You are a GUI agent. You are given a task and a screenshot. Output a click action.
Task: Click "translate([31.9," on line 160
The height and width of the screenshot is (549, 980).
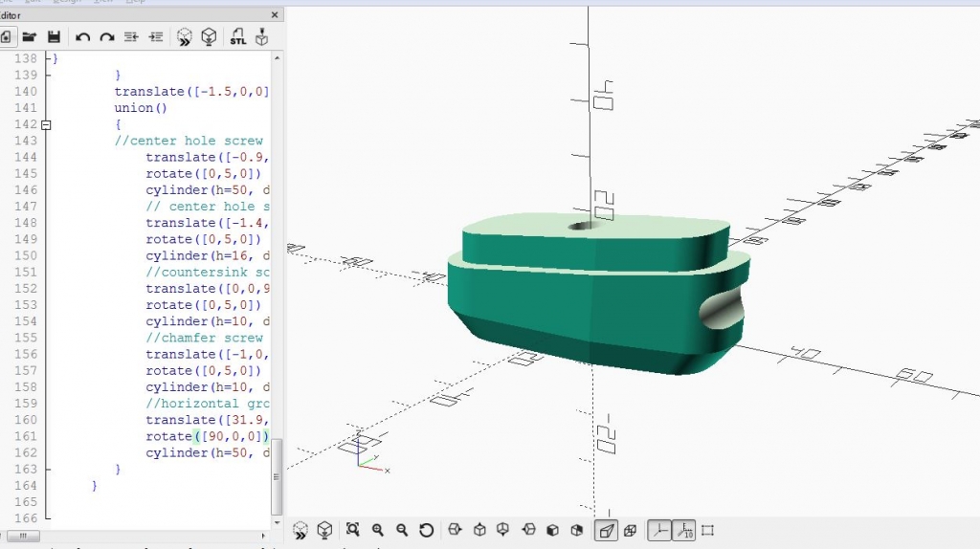click(208, 420)
